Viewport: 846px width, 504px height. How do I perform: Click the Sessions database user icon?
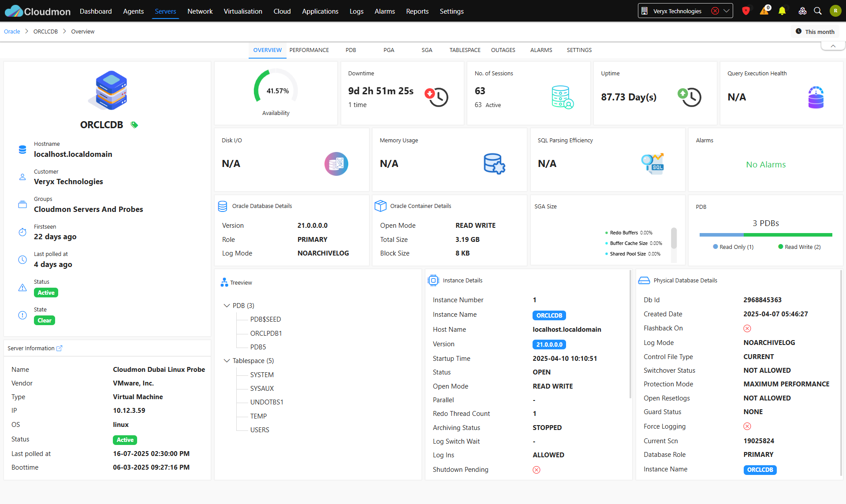coord(563,97)
